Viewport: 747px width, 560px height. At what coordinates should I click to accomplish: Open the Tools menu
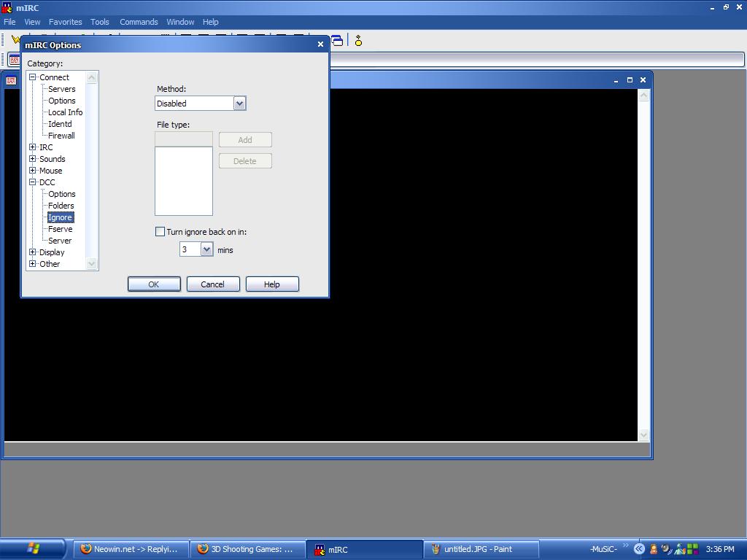[99, 22]
